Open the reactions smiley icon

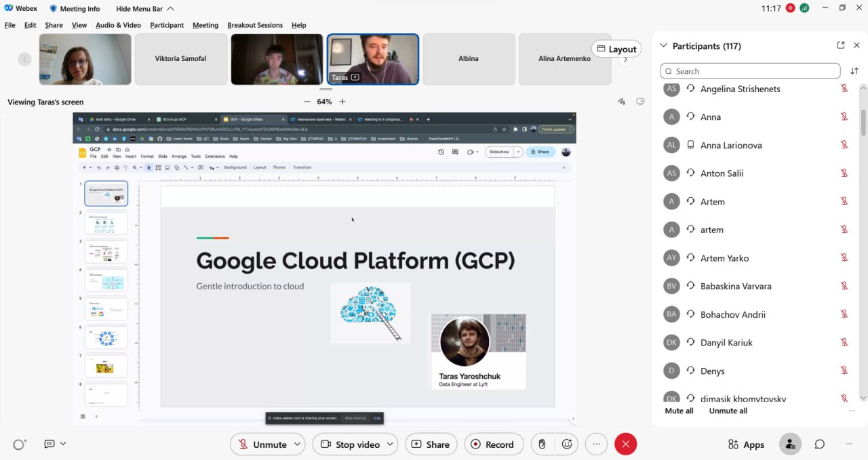pyautogui.click(x=568, y=444)
